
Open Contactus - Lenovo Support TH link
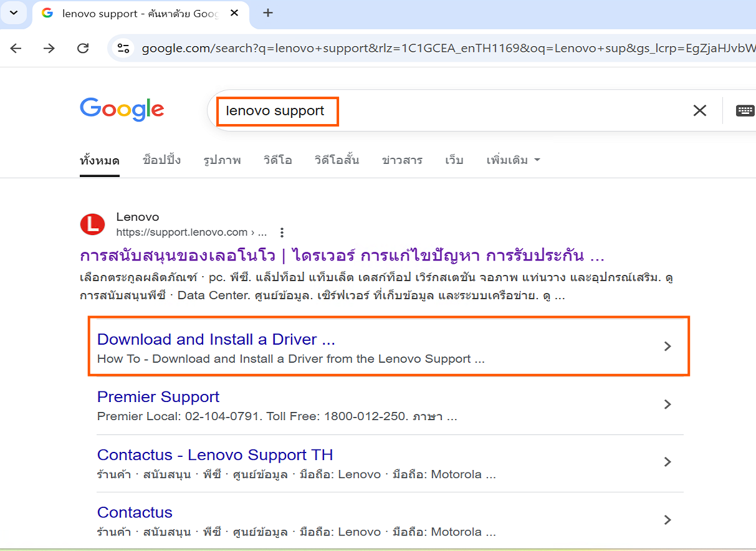click(x=215, y=454)
